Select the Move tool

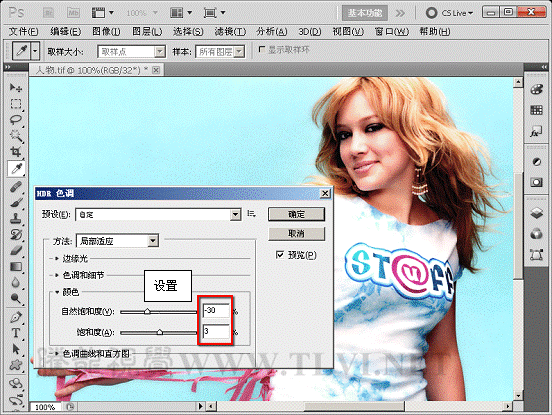pyautogui.click(x=16, y=87)
